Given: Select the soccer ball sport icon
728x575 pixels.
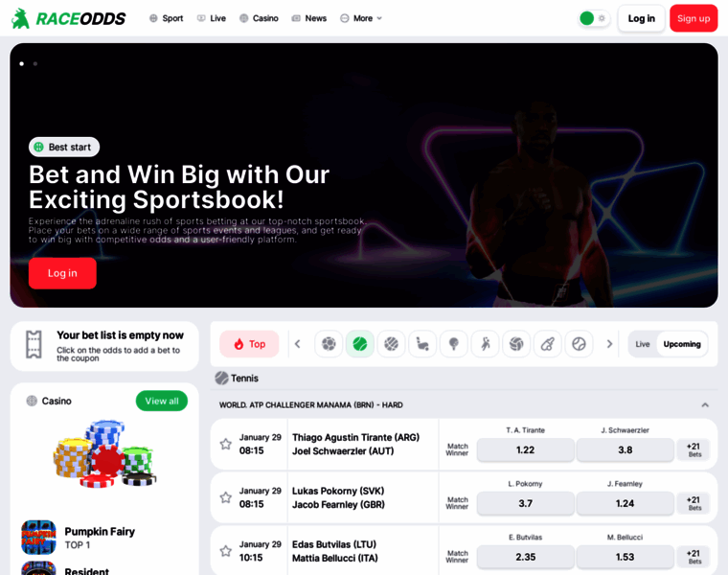Looking at the screenshot, I should click(x=329, y=344).
